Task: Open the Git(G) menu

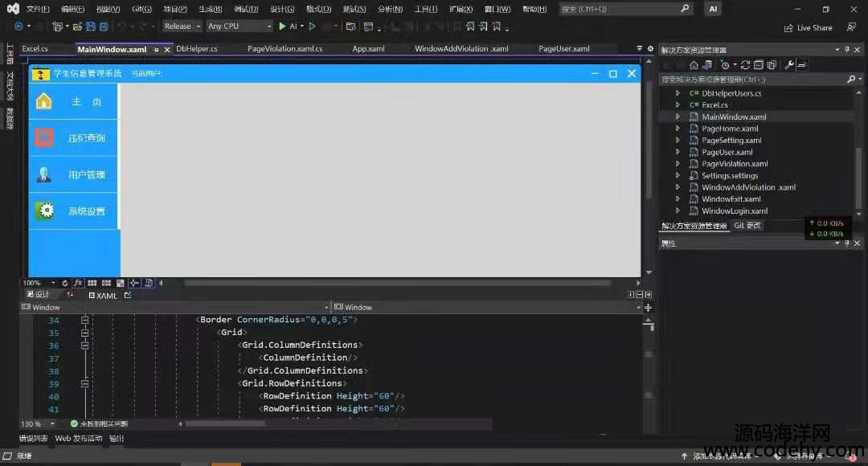Action: pyautogui.click(x=141, y=10)
